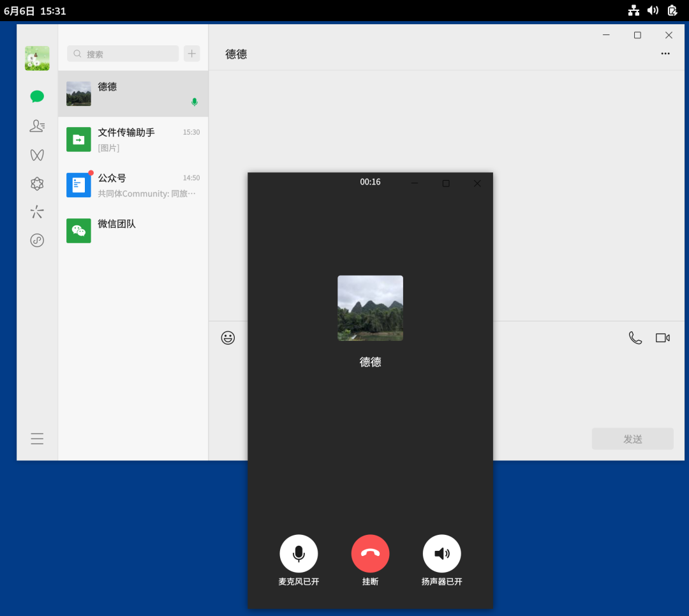Open the network icon in the system tray
The height and width of the screenshot is (616, 689).
(633, 11)
